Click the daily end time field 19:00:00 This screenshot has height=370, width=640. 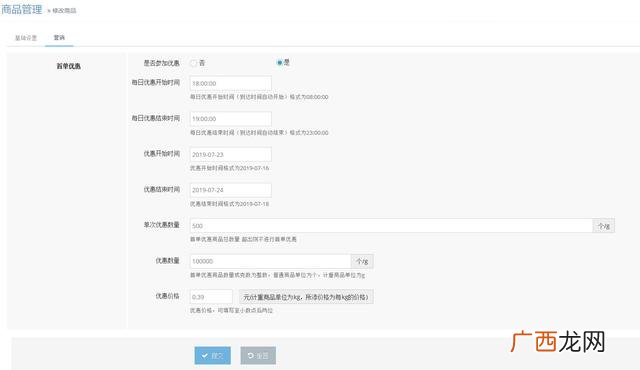click(x=231, y=119)
